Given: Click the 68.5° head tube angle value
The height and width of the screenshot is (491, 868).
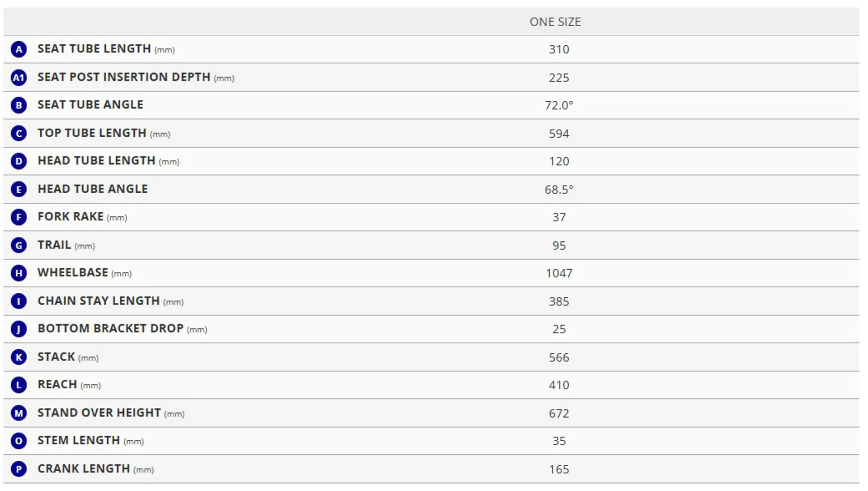Looking at the screenshot, I should point(559,190).
